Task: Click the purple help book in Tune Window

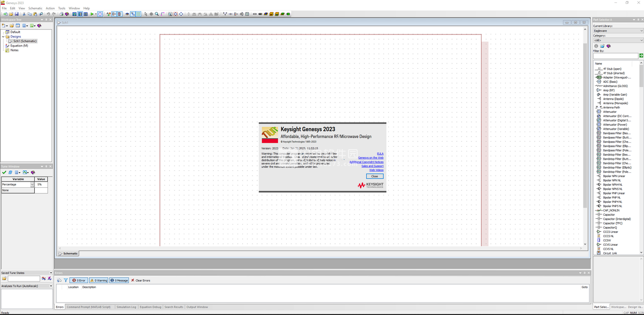Action: pyautogui.click(x=33, y=172)
